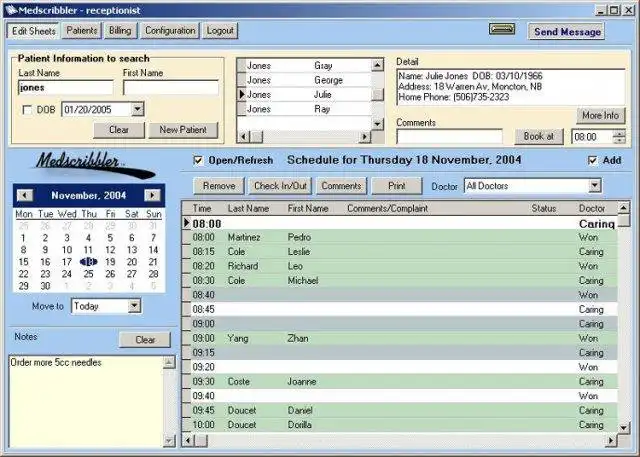Viewport: 640px width, 457px height.
Task: Select patient Jones Gray in list
Action: click(x=304, y=65)
